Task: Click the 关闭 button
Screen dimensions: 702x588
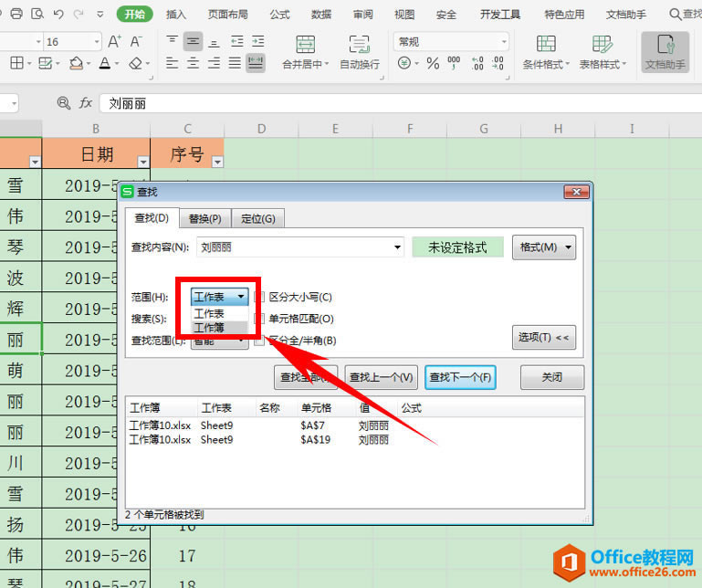Action: point(552,377)
